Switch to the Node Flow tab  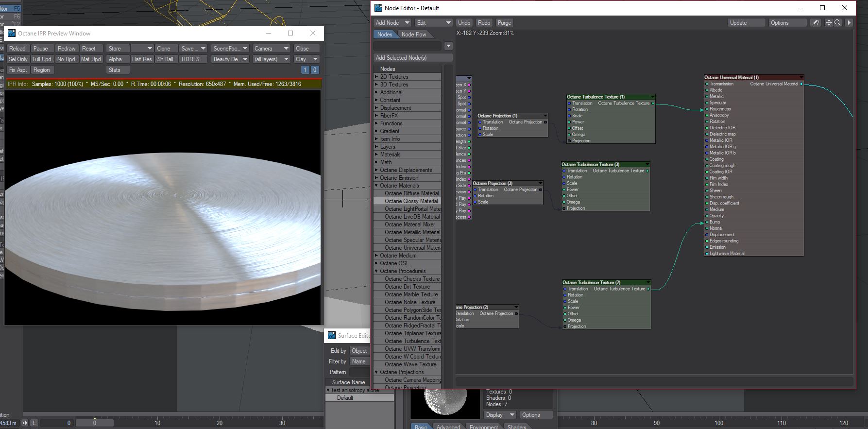414,34
